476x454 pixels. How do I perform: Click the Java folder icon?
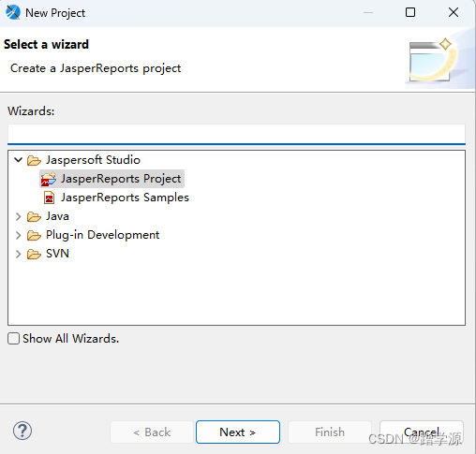pos(34,216)
